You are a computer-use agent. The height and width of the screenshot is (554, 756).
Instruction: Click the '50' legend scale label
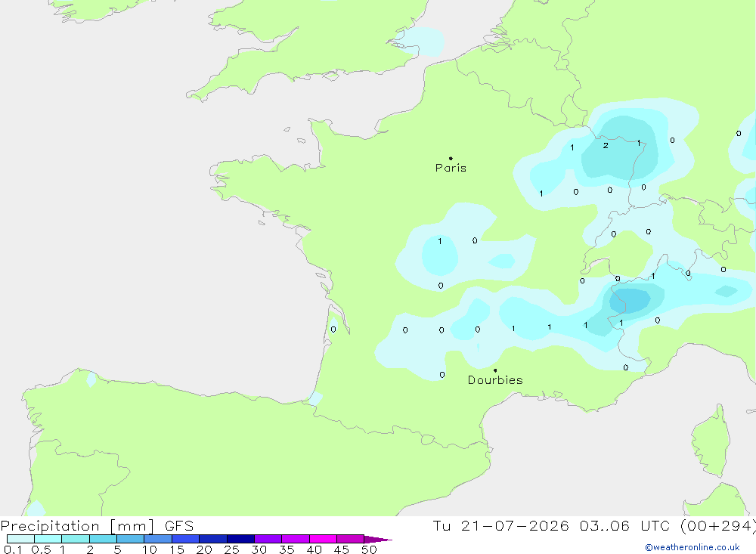(x=369, y=549)
